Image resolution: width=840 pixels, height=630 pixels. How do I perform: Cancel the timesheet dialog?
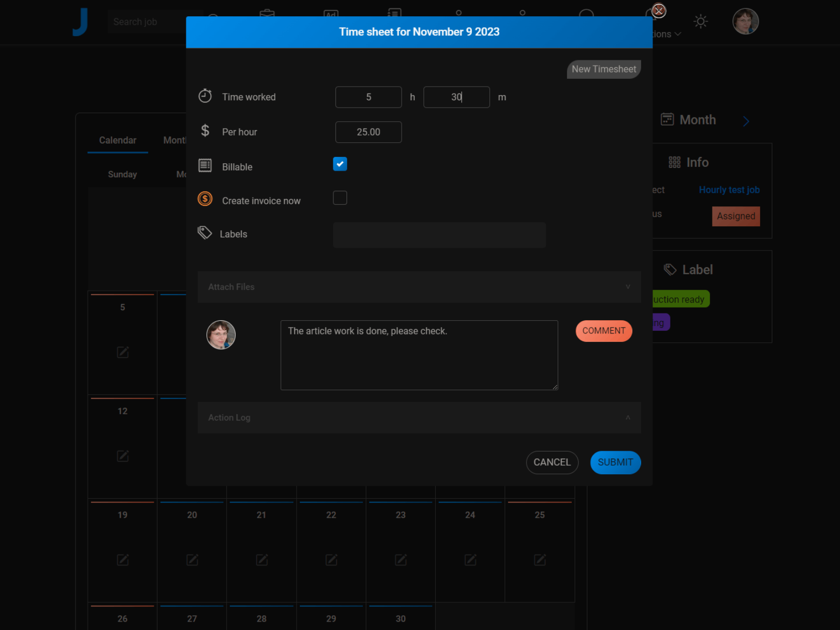click(x=552, y=463)
